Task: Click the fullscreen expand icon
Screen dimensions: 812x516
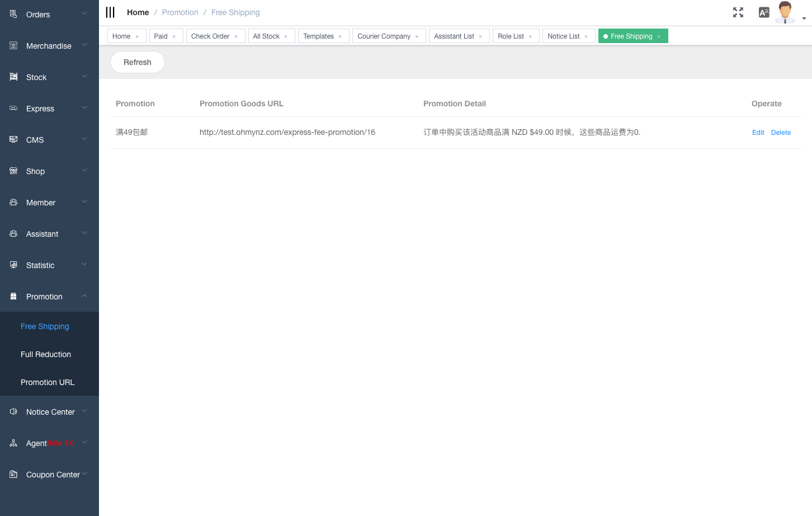Action: tap(738, 12)
